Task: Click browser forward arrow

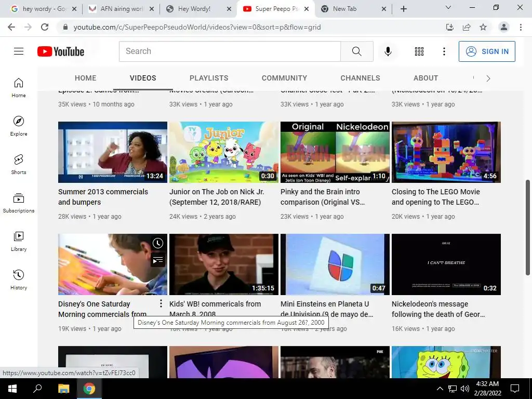Action: point(28,27)
